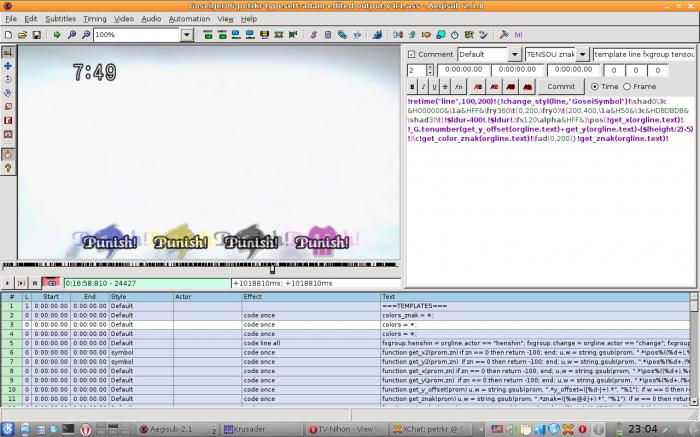The width and height of the screenshot is (700, 437).
Task: Open the Properties calculator-like toolbar icon
Action: [x=328, y=35]
